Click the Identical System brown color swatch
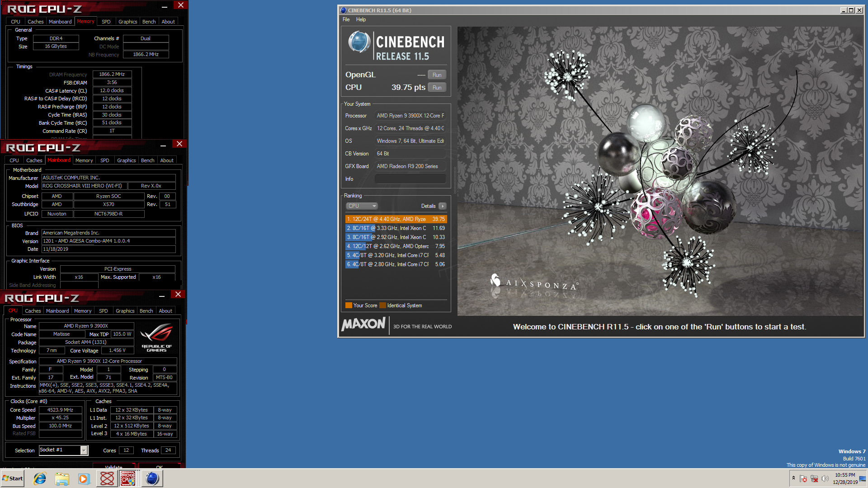The width and height of the screenshot is (868, 488). (383, 305)
